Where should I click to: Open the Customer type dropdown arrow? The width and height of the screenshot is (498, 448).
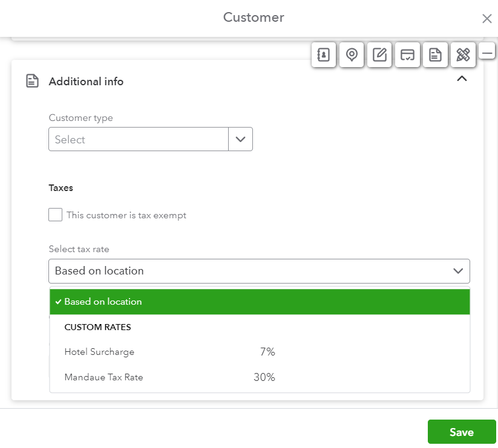[240, 139]
